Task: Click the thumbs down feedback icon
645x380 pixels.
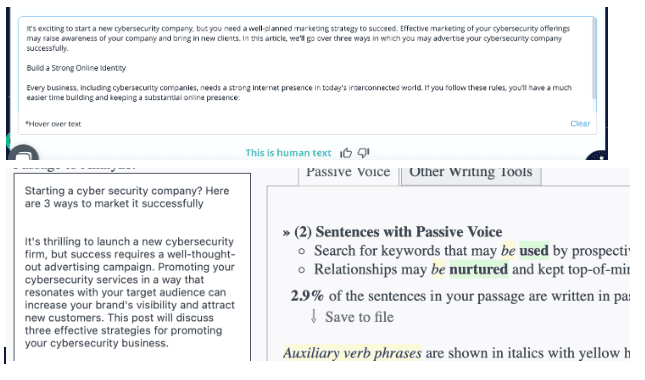Action: [x=363, y=153]
